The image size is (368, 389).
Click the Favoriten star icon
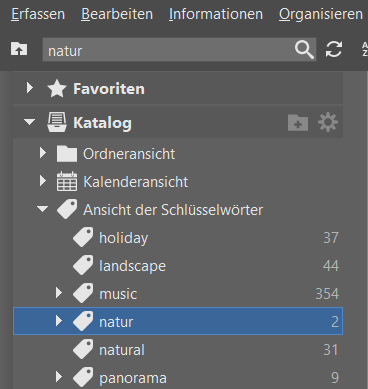pos(57,89)
